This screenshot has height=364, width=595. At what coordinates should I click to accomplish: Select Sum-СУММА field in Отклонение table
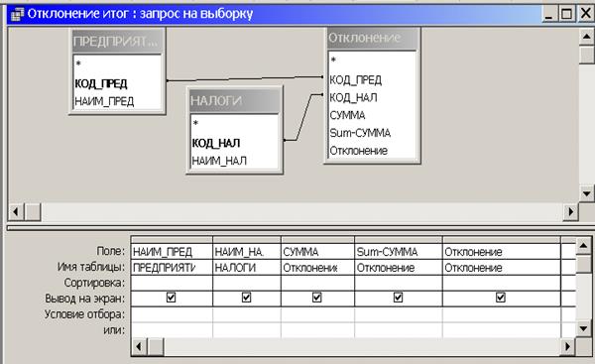point(360,133)
